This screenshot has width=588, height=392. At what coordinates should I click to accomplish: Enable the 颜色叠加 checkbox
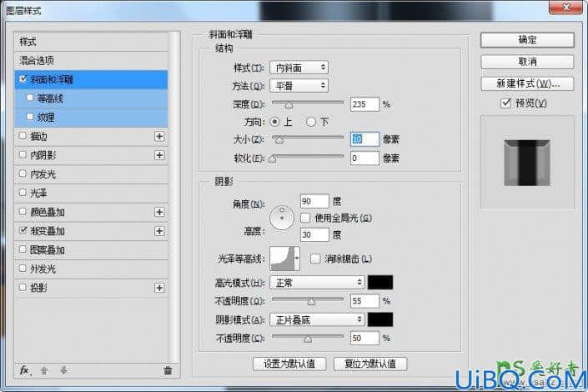(x=23, y=212)
